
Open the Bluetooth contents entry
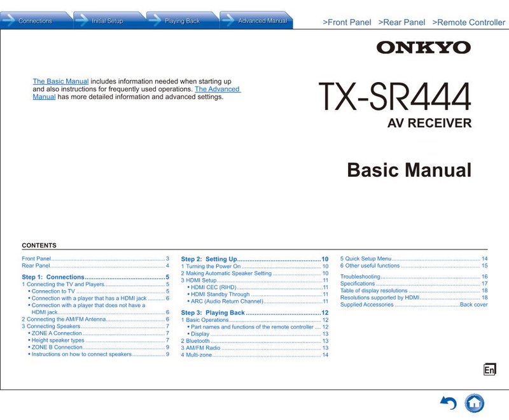[255, 341]
